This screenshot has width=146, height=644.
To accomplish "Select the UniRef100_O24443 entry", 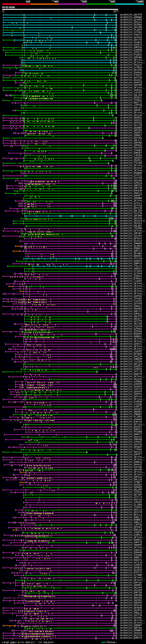I will [x=131, y=42].
